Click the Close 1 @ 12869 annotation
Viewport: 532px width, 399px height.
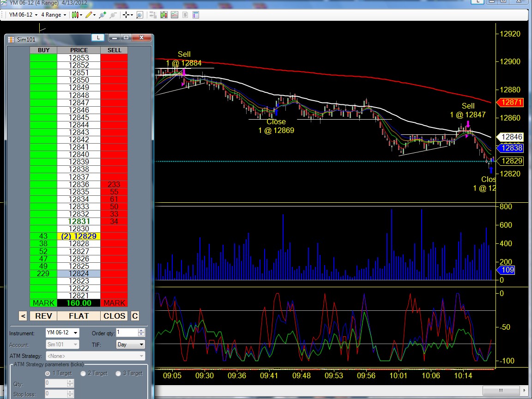(x=276, y=126)
